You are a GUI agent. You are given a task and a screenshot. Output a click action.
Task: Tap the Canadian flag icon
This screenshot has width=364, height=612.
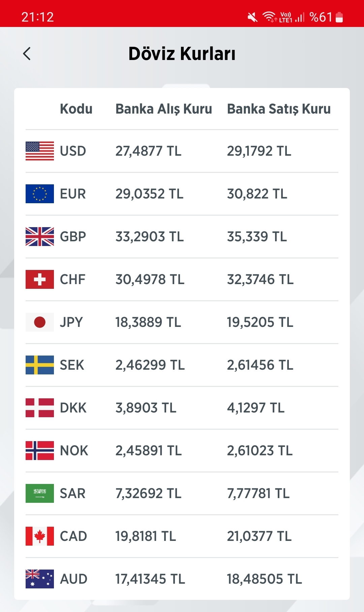[x=40, y=536]
